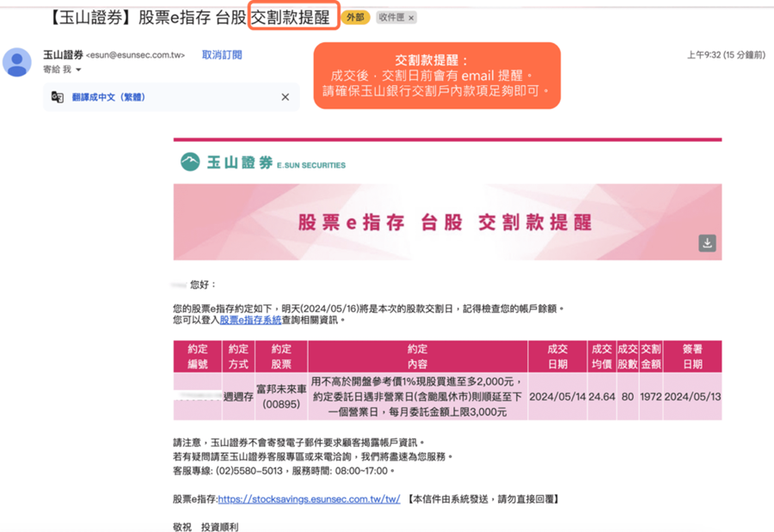This screenshot has width=774, height=532.
Task: Click the 約定方式 column header
Action: point(238,357)
